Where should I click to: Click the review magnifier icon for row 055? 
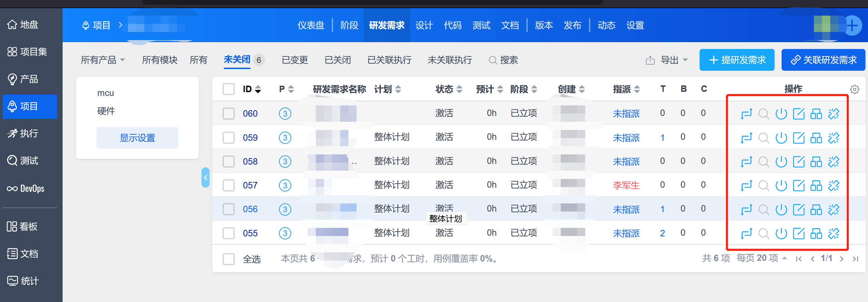click(764, 233)
